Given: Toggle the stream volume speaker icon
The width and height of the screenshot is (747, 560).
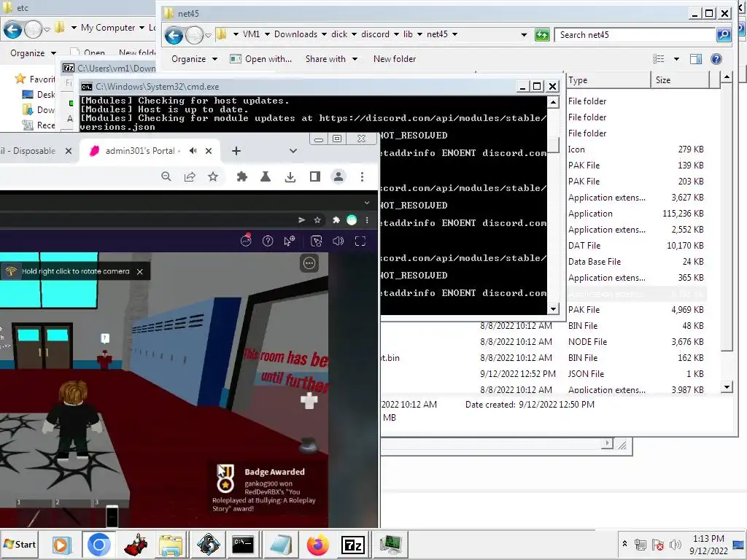Looking at the screenshot, I should pos(338,241).
